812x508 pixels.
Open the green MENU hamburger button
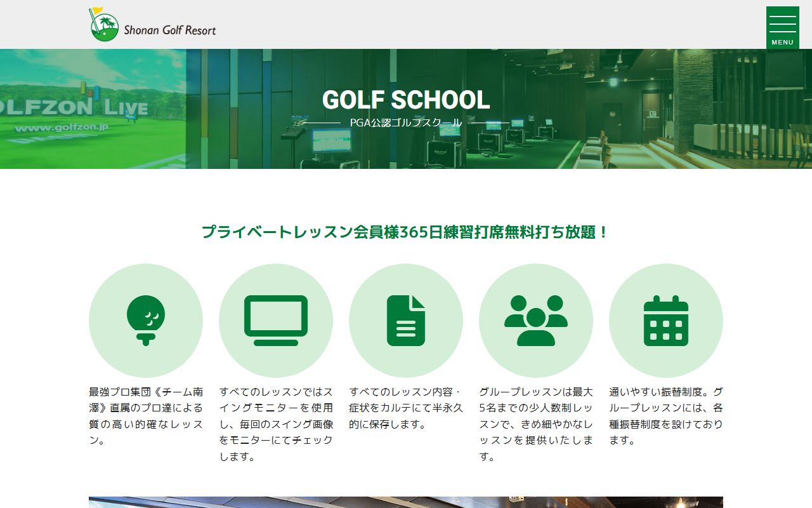pyautogui.click(x=782, y=28)
